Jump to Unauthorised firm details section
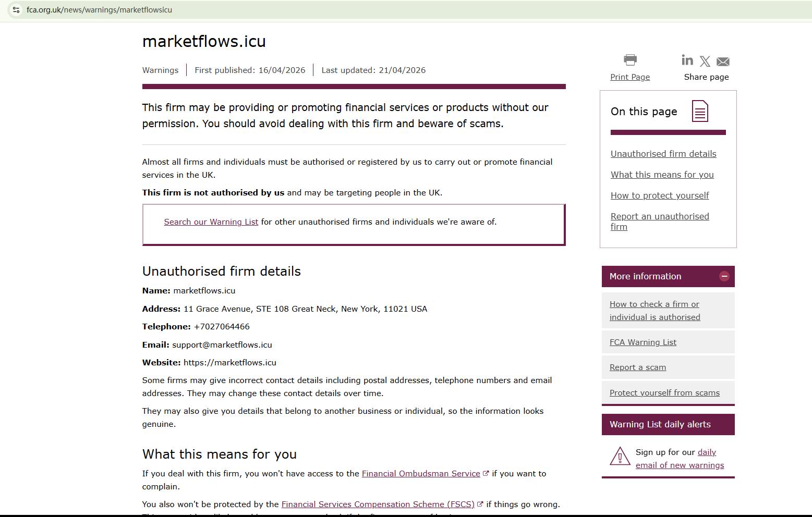The height and width of the screenshot is (517, 812). coord(663,154)
